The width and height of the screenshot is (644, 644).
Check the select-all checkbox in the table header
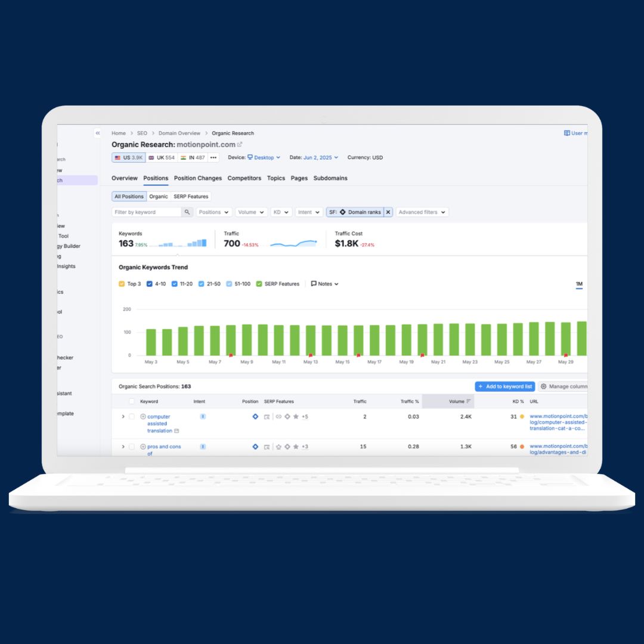pos(130,401)
